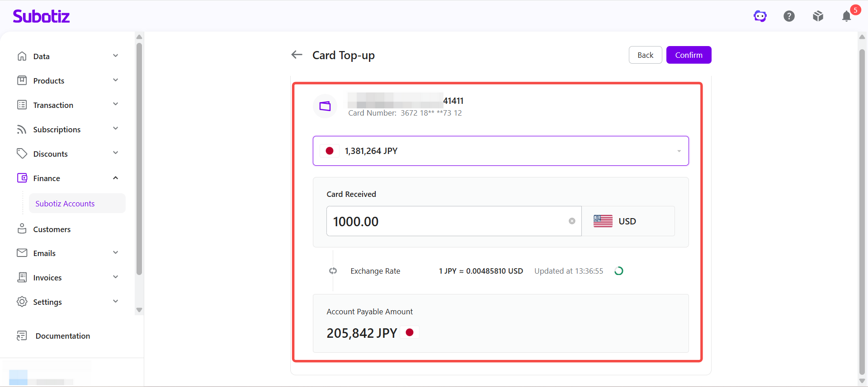This screenshot has width=868, height=387.
Task: Open the chatbot assistant icon
Action: tap(760, 16)
